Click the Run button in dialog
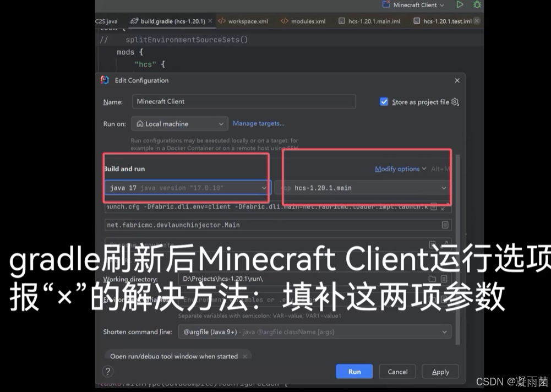 (354, 372)
